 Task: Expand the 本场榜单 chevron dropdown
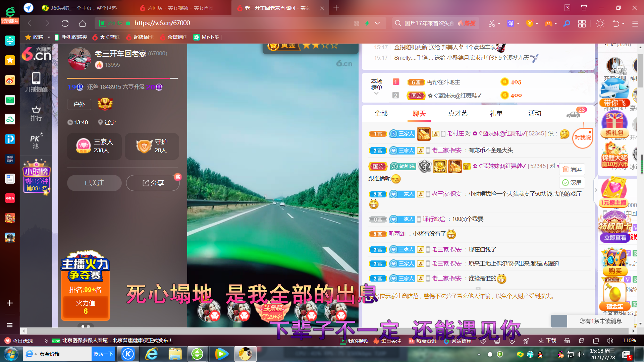click(x=376, y=94)
